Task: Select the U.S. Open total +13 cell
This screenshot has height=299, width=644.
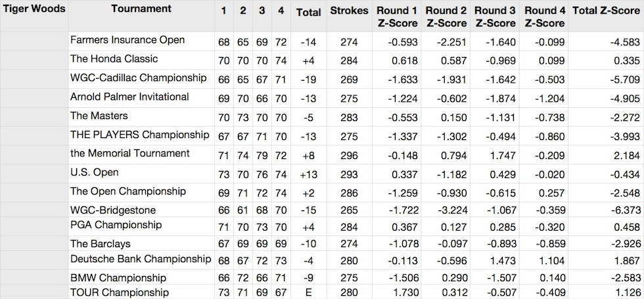Action: click(308, 175)
